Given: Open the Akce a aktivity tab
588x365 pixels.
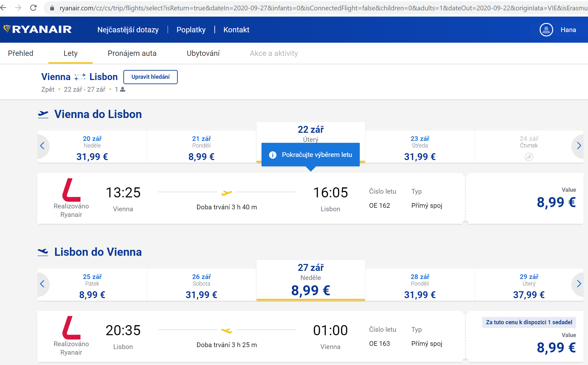Looking at the screenshot, I should pyautogui.click(x=274, y=53).
